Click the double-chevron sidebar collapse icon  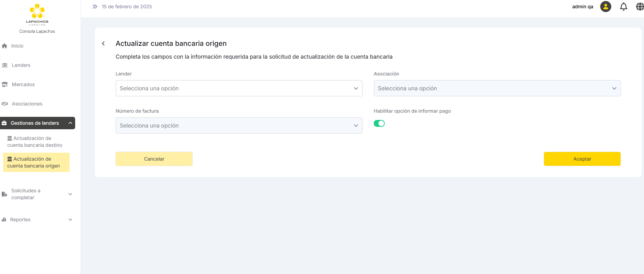pyautogui.click(x=95, y=7)
